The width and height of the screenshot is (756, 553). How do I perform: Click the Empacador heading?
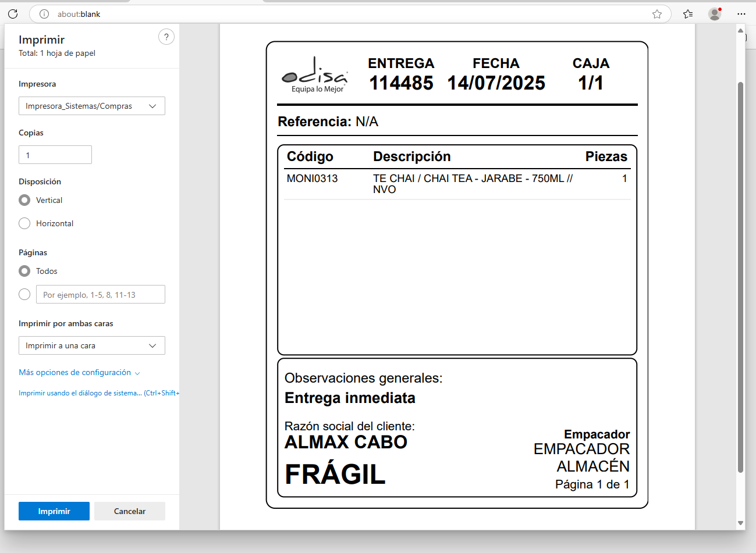pos(597,434)
